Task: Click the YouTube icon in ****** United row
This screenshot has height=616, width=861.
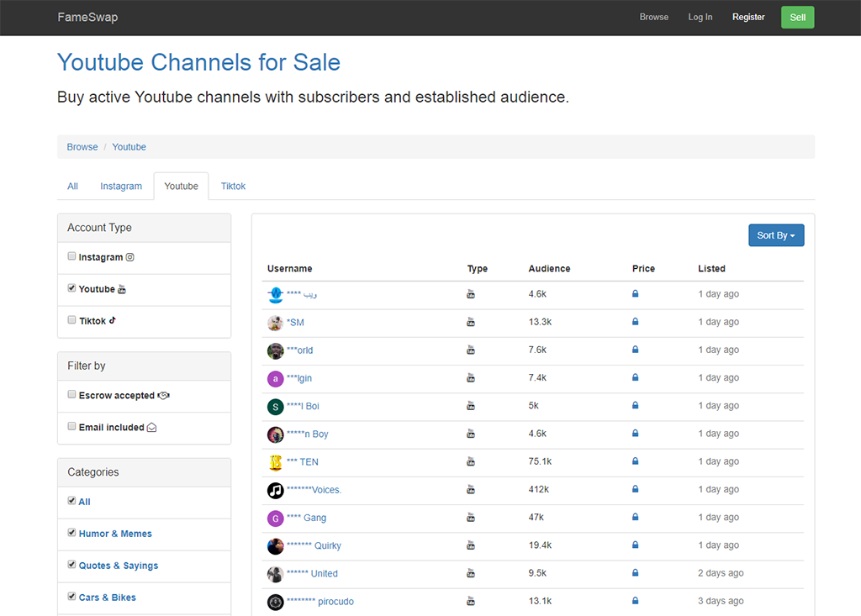Action: pyautogui.click(x=471, y=573)
